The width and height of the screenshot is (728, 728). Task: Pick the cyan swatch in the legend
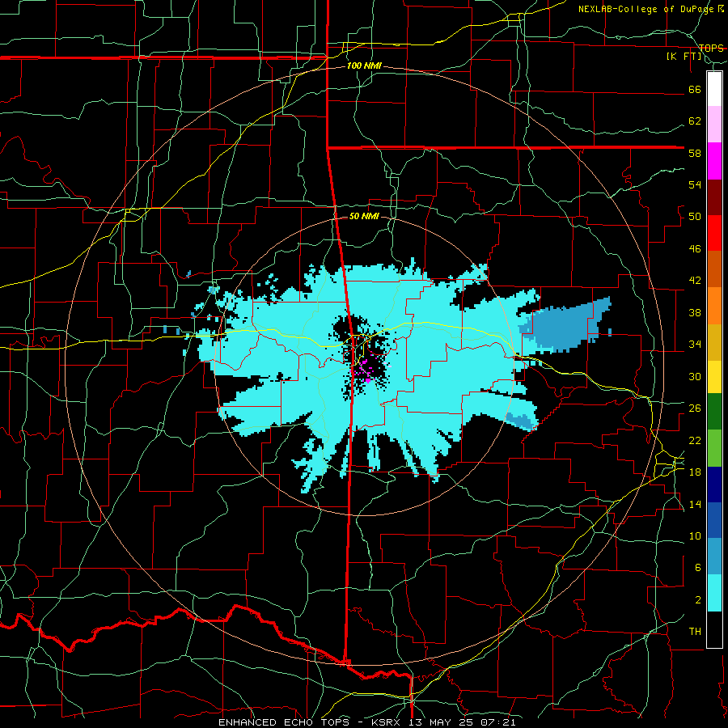pyautogui.click(x=714, y=593)
